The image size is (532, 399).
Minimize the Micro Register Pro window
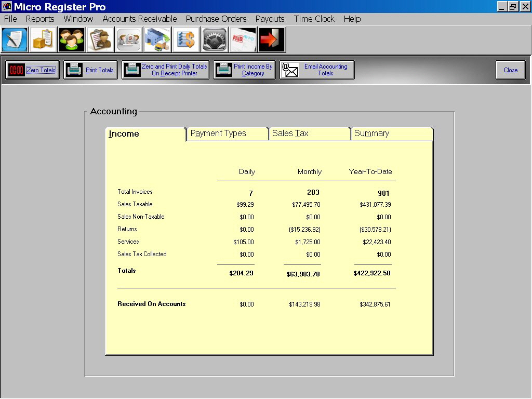pos(502,6)
